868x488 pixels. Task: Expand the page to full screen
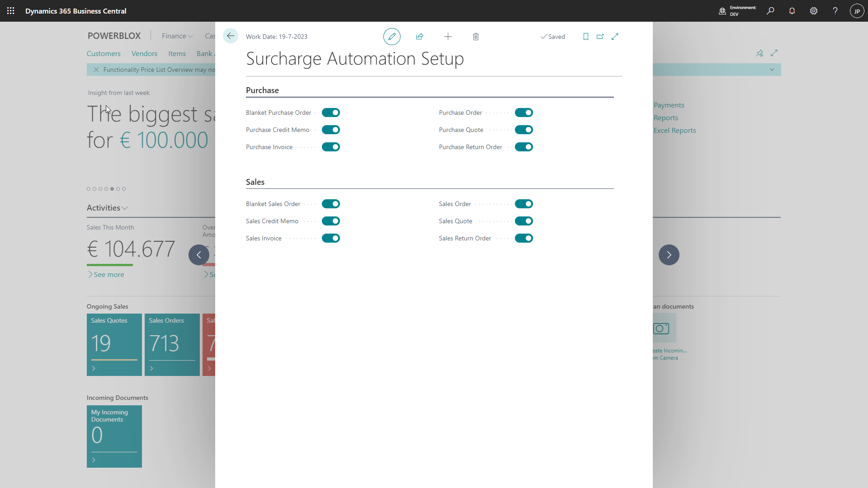point(615,37)
